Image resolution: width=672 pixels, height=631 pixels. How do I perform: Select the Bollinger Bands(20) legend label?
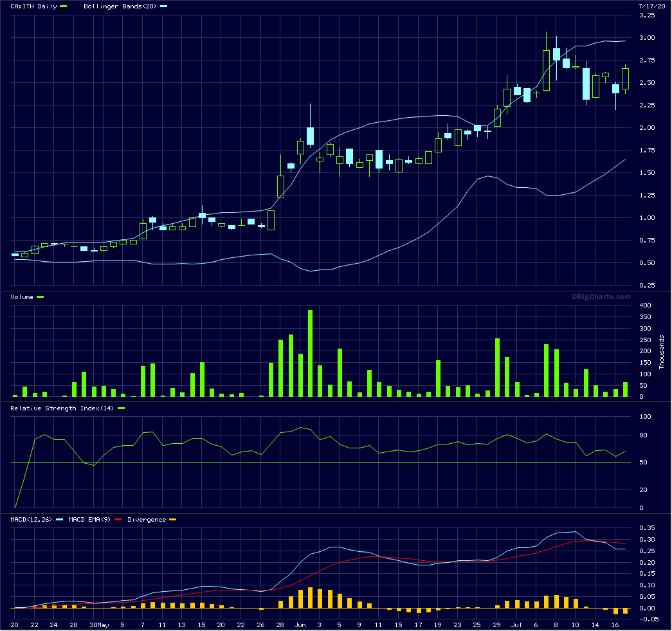coord(120,6)
